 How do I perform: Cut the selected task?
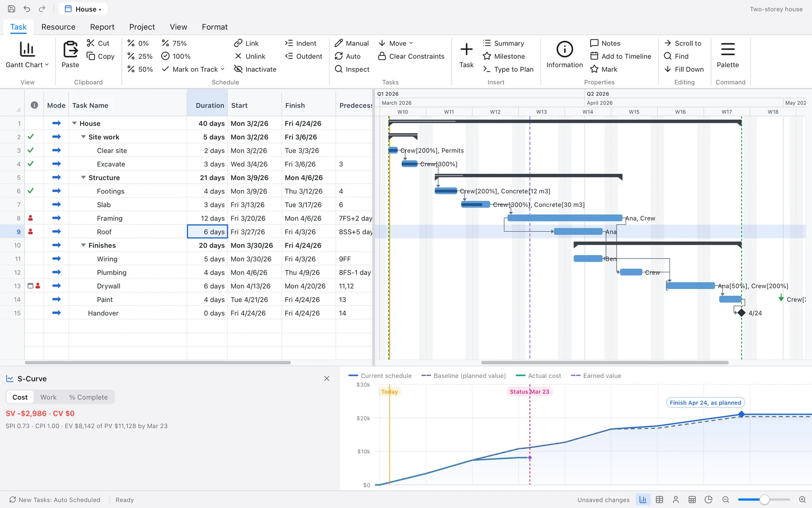pyautogui.click(x=98, y=43)
